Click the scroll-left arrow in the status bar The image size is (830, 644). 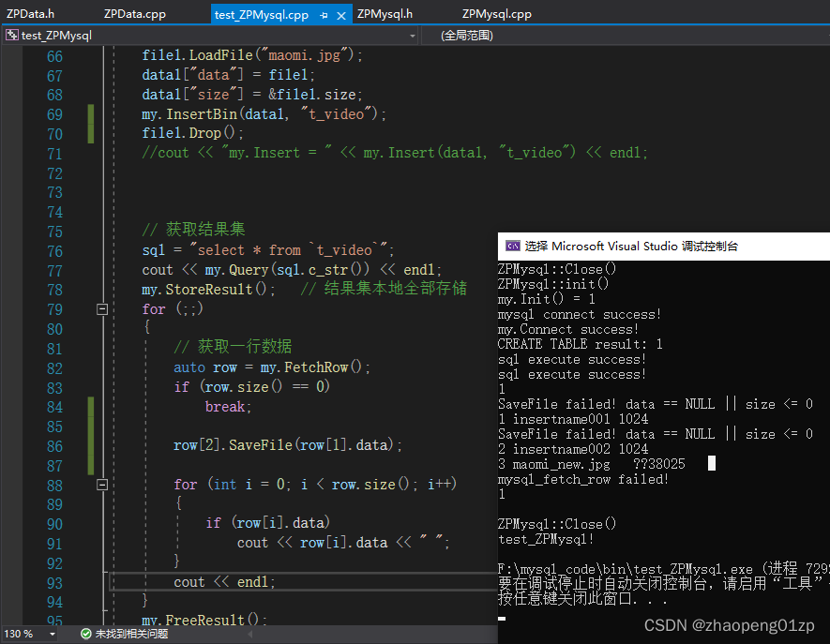pos(249,634)
